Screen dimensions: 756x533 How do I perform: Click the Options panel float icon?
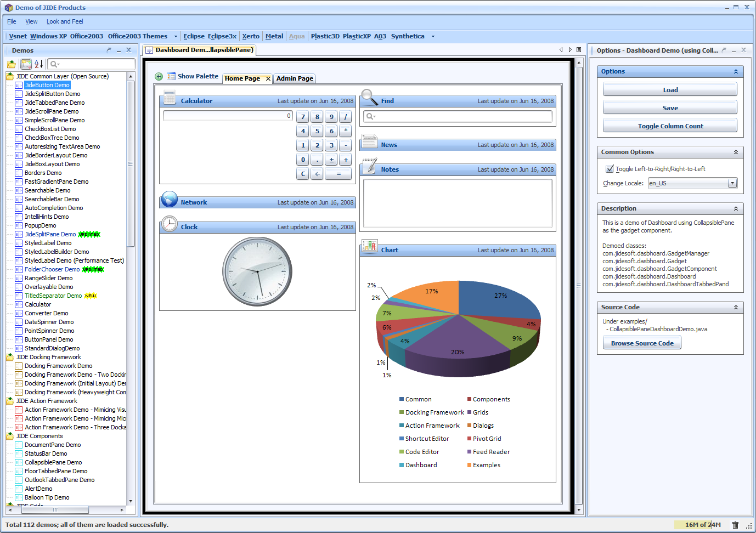(724, 50)
